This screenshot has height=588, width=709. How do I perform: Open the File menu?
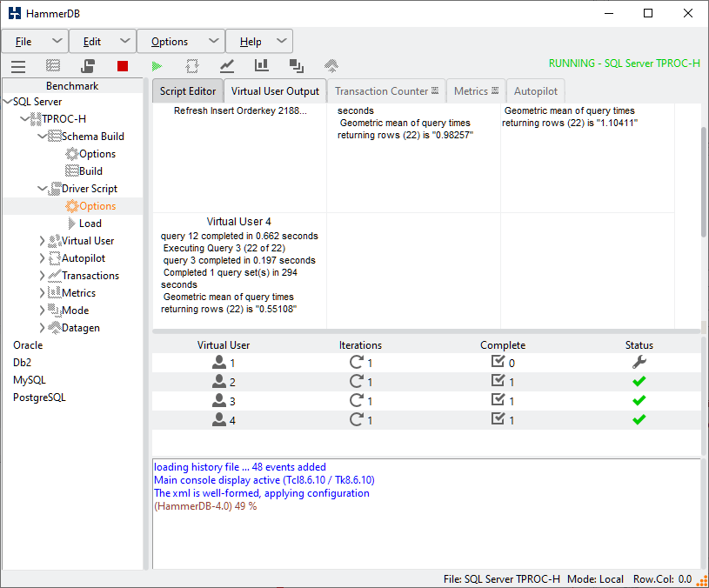pos(36,42)
